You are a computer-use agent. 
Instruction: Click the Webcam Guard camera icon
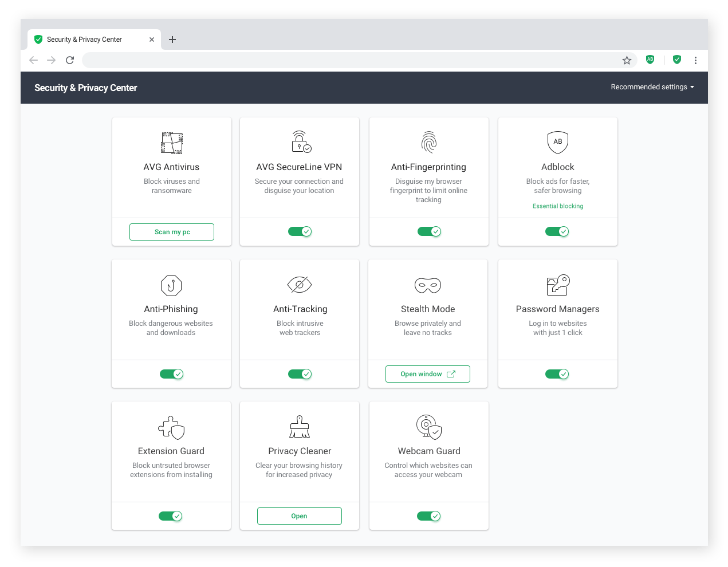[428, 427]
